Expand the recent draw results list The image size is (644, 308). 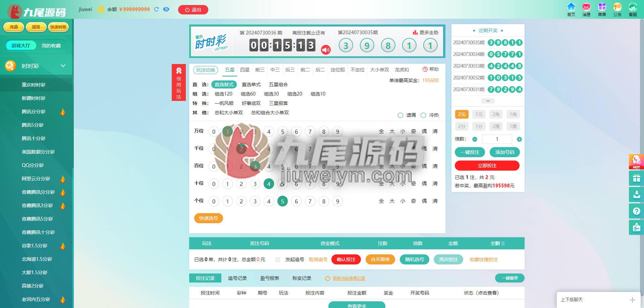tap(488, 101)
